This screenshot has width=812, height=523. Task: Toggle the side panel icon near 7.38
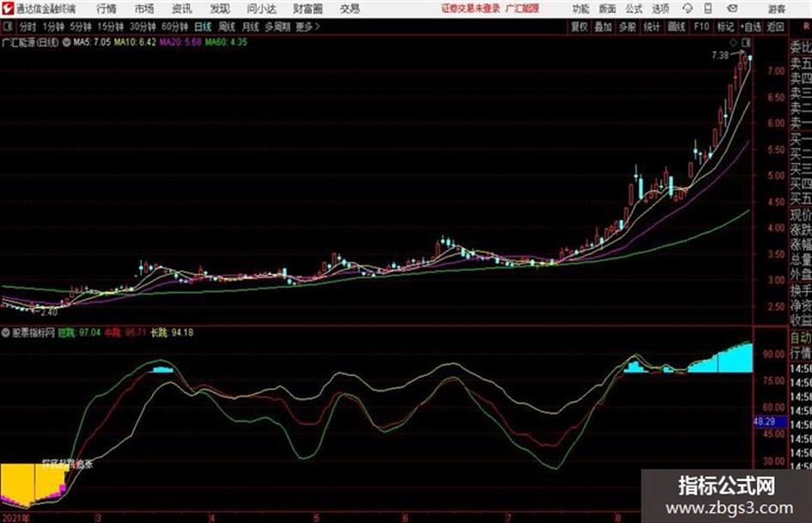tap(746, 42)
